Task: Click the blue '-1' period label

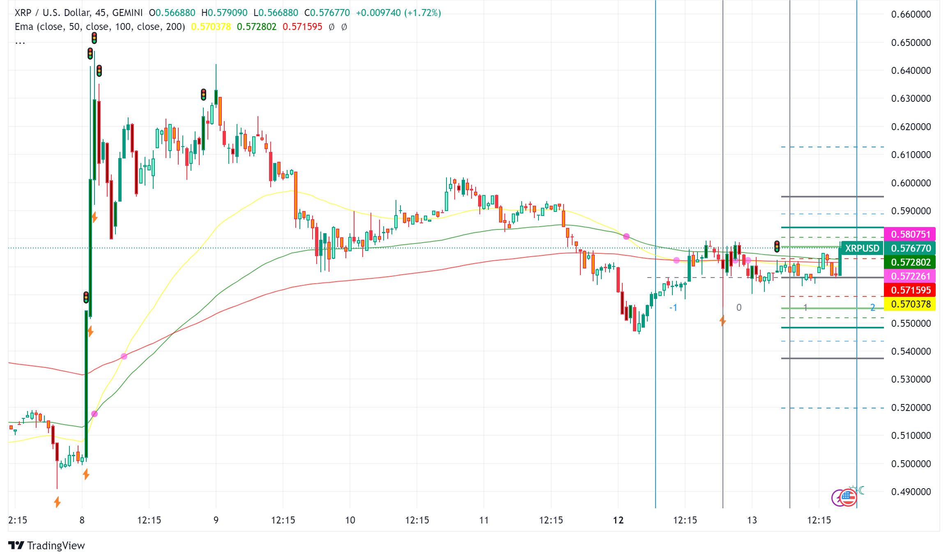Action: click(x=673, y=307)
